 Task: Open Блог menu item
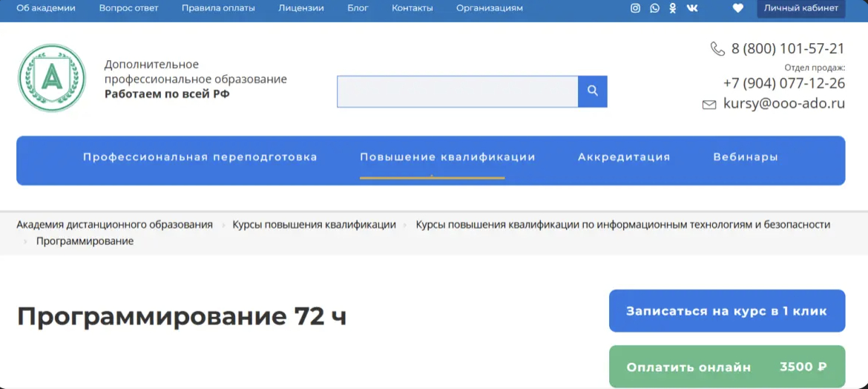358,8
